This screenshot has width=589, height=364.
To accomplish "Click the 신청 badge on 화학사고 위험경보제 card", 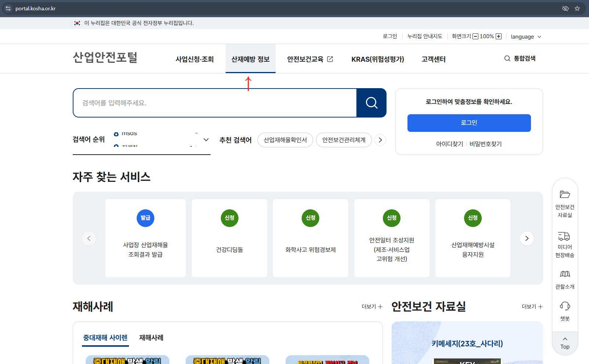I will click(x=311, y=218).
